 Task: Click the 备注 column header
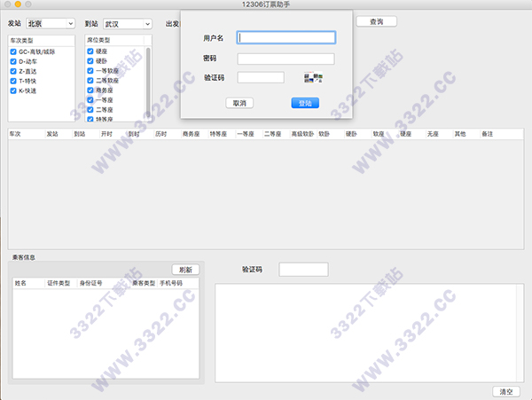(x=502, y=134)
